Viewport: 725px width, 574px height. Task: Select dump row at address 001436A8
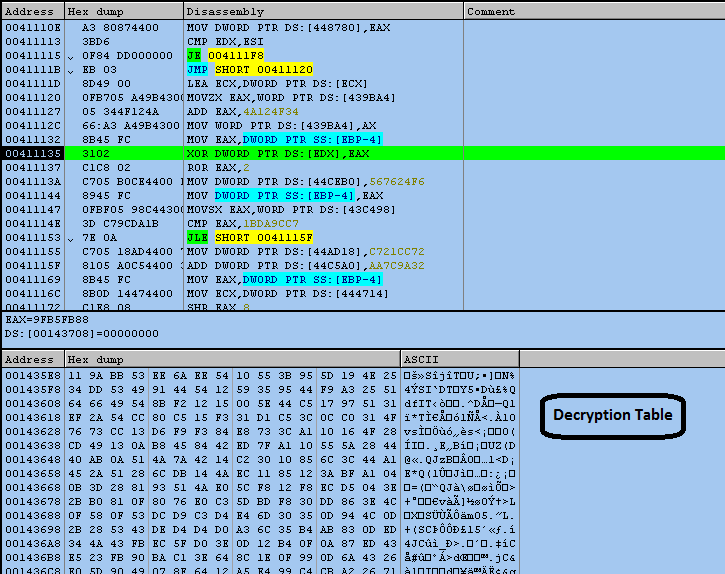tap(260, 543)
